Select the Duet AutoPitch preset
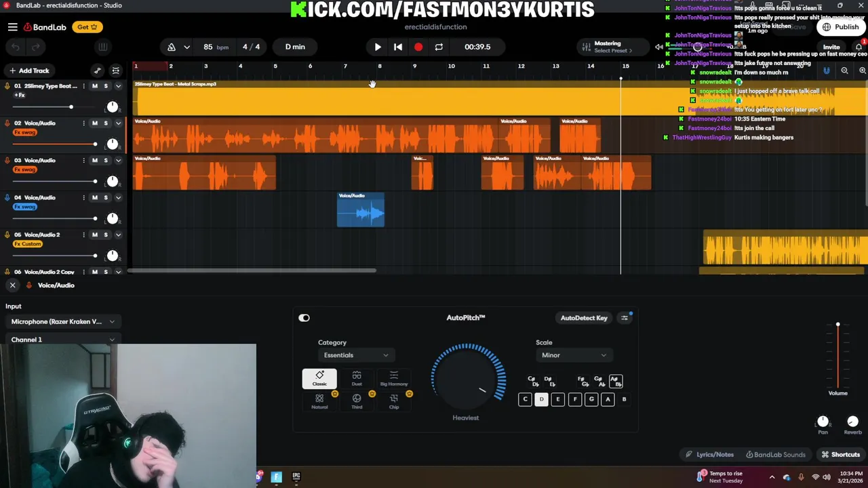The height and width of the screenshot is (488, 868). [x=357, y=379]
